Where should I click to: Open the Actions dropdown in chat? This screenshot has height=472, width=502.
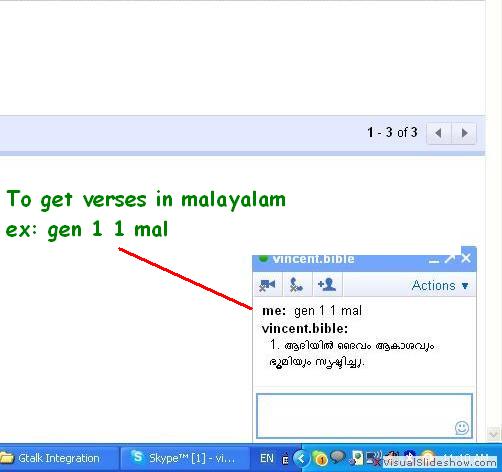click(440, 286)
